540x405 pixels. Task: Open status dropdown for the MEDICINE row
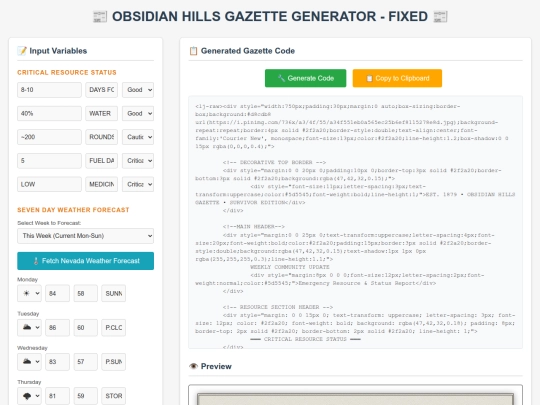138,184
